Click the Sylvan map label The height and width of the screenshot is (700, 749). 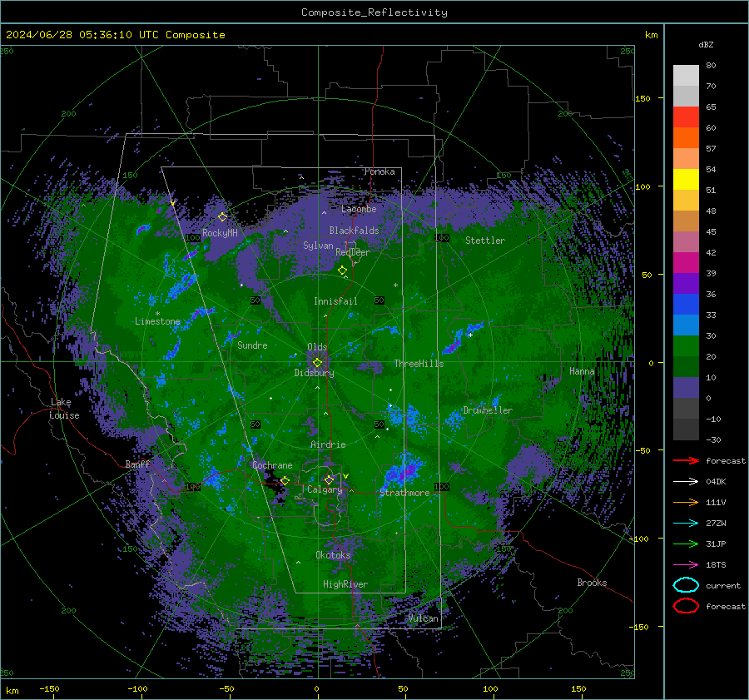tap(318, 245)
